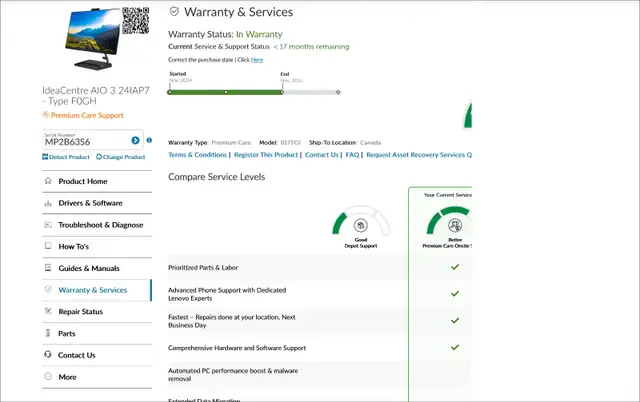Click the final grey marker on warranty timeline
The width and height of the screenshot is (640, 402).
point(338,92)
